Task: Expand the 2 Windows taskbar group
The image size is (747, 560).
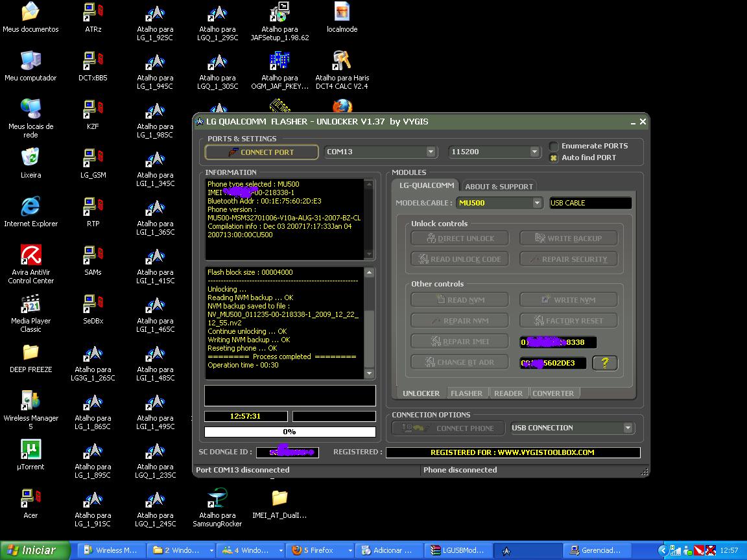Action: [x=180, y=550]
